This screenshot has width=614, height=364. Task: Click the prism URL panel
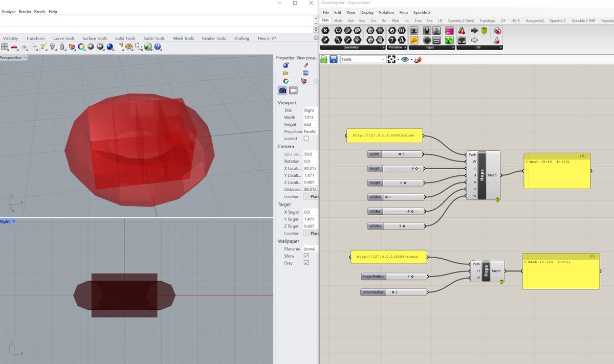[x=385, y=136]
